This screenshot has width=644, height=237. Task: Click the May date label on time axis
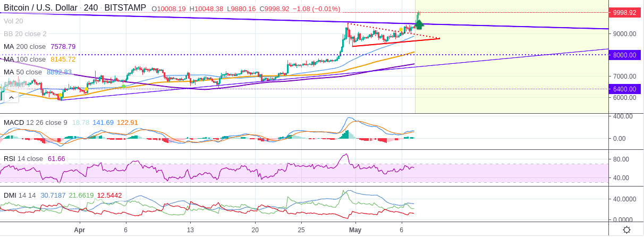click(355, 230)
